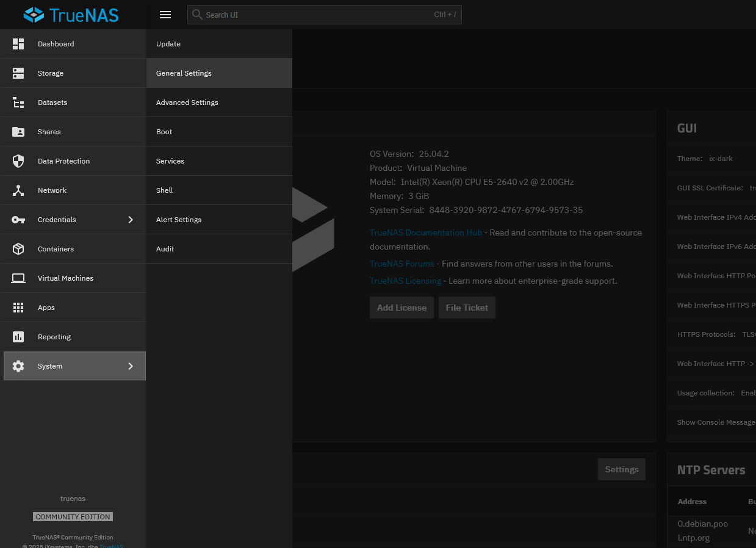Viewport: 756px width, 548px height.
Task: Open Storage in the sidebar
Action: point(73,73)
